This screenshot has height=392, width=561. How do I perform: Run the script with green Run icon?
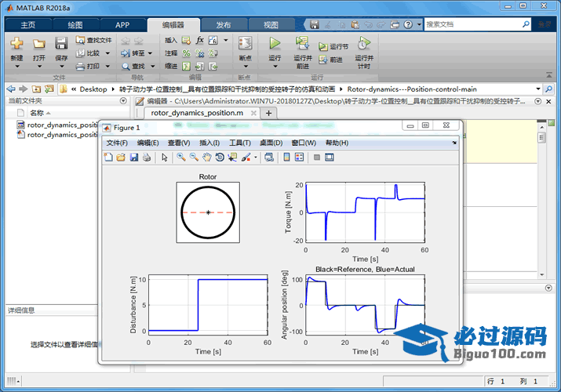[275, 44]
